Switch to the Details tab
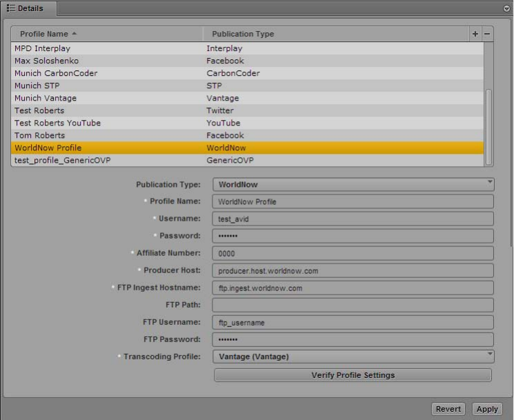 click(x=28, y=8)
